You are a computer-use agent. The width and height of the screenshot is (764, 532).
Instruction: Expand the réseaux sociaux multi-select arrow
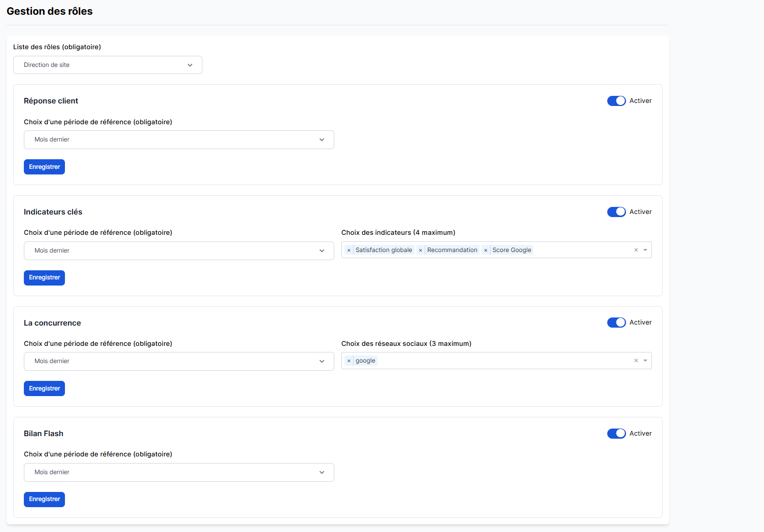(645, 361)
